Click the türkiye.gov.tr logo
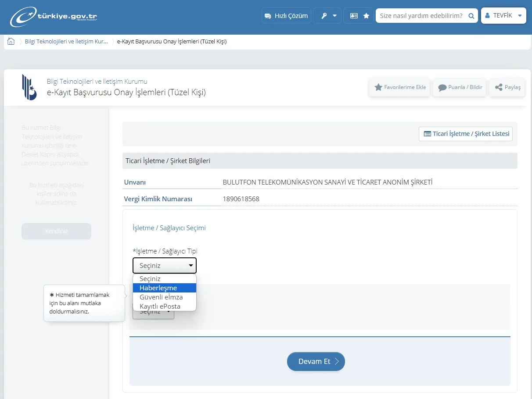Viewport: 532px width, 399px height. click(53, 17)
